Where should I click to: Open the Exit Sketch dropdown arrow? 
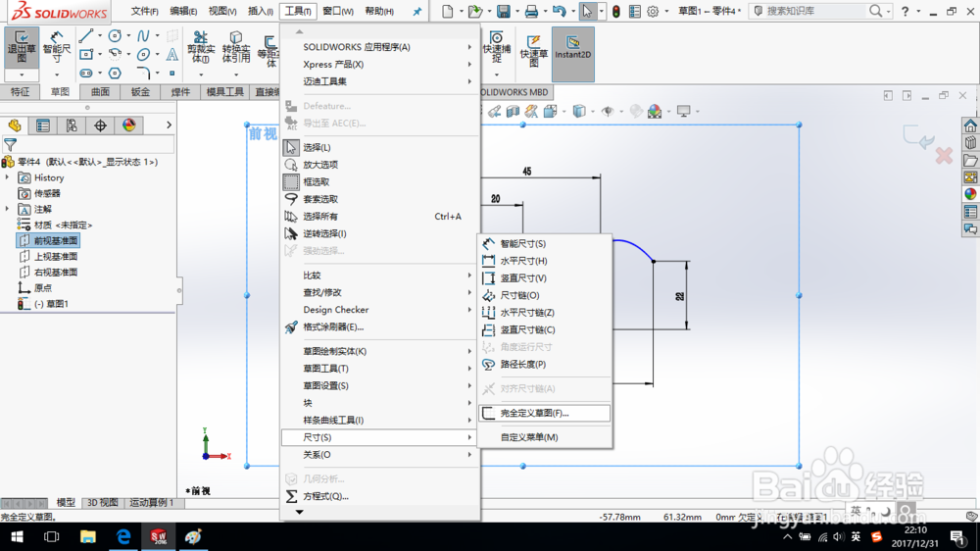(x=22, y=75)
